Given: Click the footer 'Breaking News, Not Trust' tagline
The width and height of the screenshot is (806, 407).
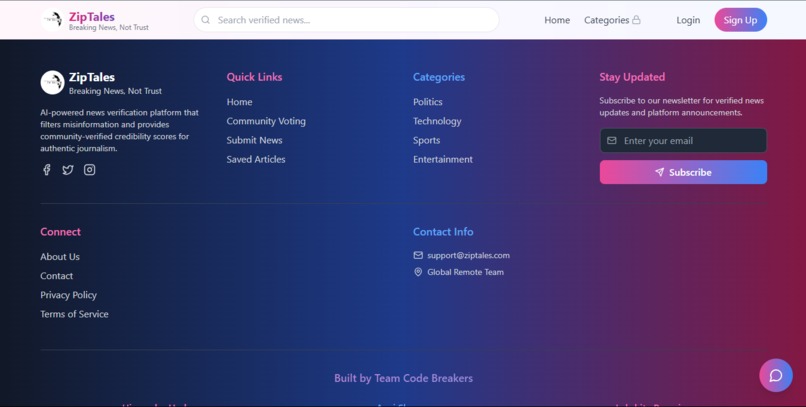Looking at the screenshot, I should point(115,91).
